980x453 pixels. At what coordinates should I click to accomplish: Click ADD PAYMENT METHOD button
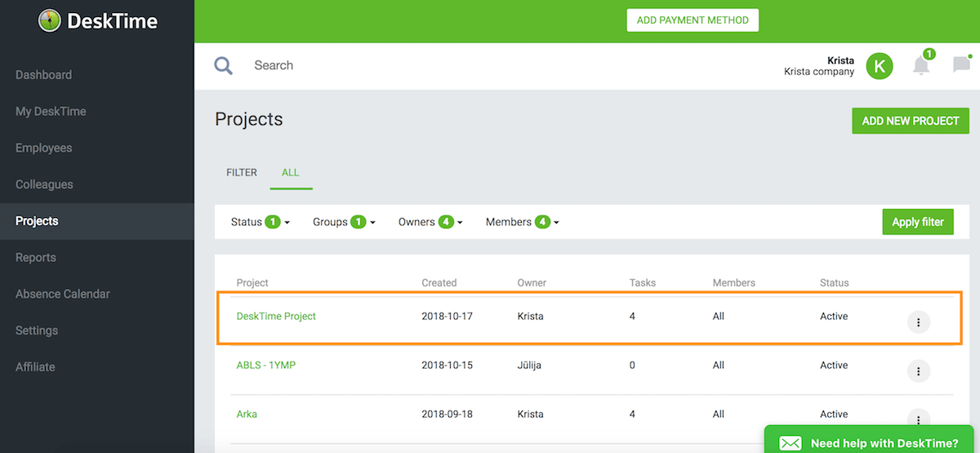(693, 20)
